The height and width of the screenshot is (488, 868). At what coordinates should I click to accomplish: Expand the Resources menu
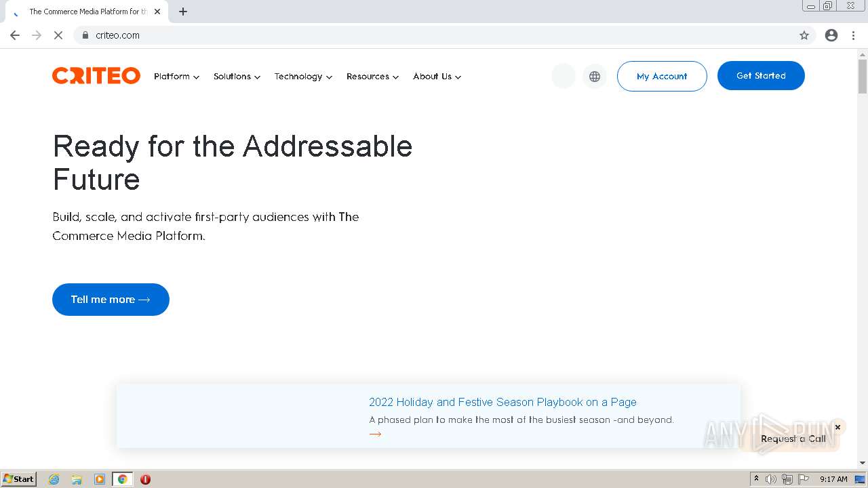(372, 77)
